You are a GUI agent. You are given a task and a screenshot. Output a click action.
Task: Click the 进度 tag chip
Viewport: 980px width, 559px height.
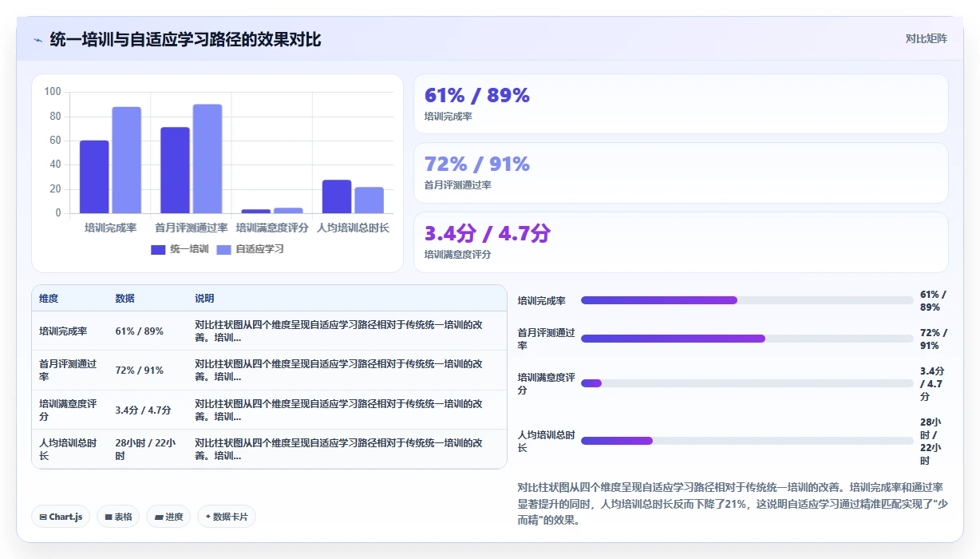(x=168, y=517)
